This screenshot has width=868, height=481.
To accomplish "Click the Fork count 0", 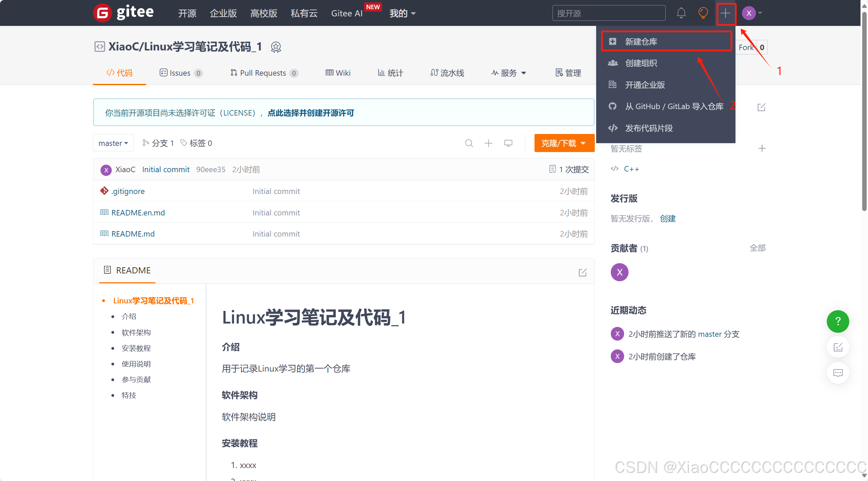I will point(762,47).
